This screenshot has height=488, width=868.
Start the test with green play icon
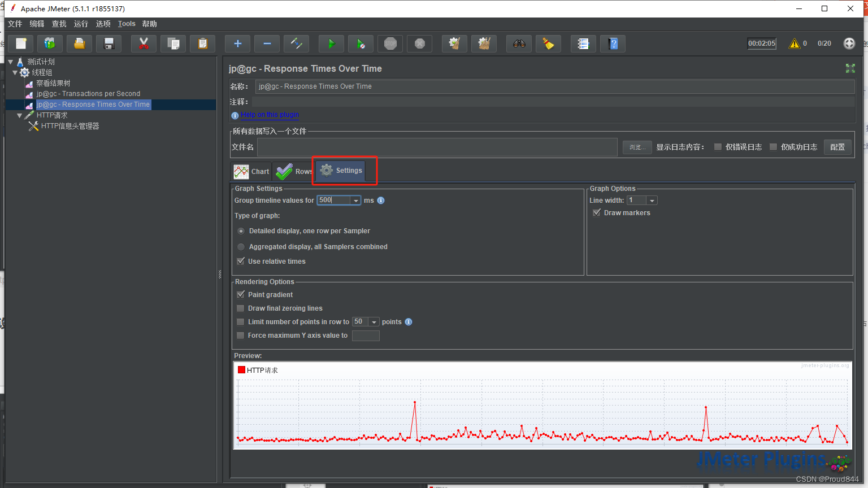[x=332, y=43]
